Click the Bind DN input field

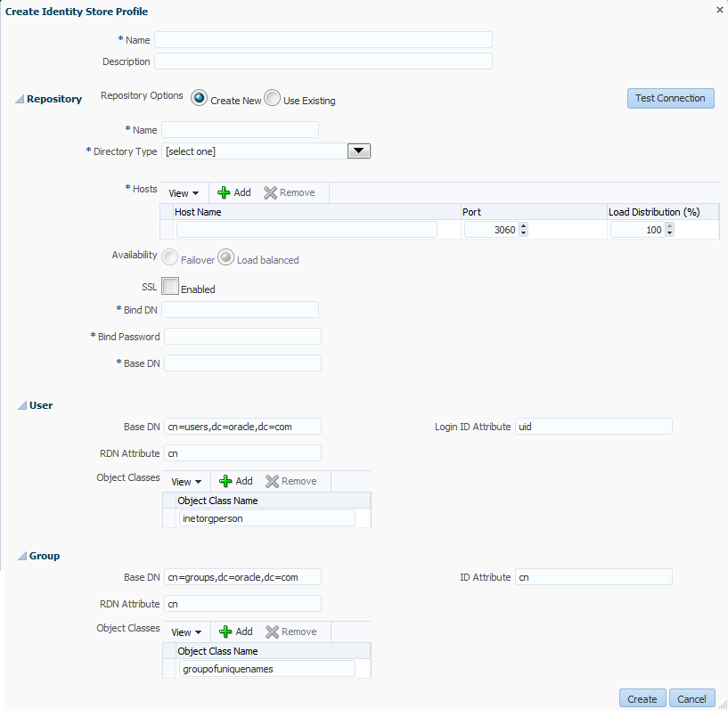[240, 310]
